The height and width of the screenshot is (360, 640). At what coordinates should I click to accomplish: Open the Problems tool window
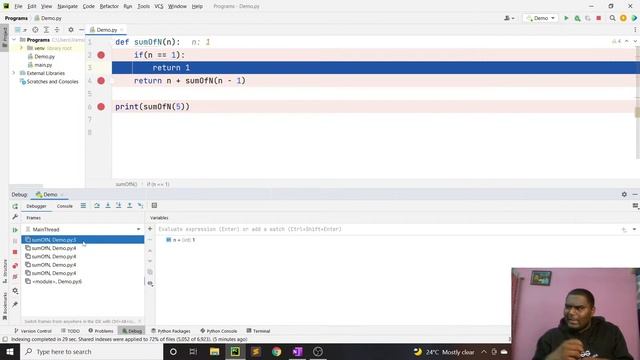(x=101, y=331)
